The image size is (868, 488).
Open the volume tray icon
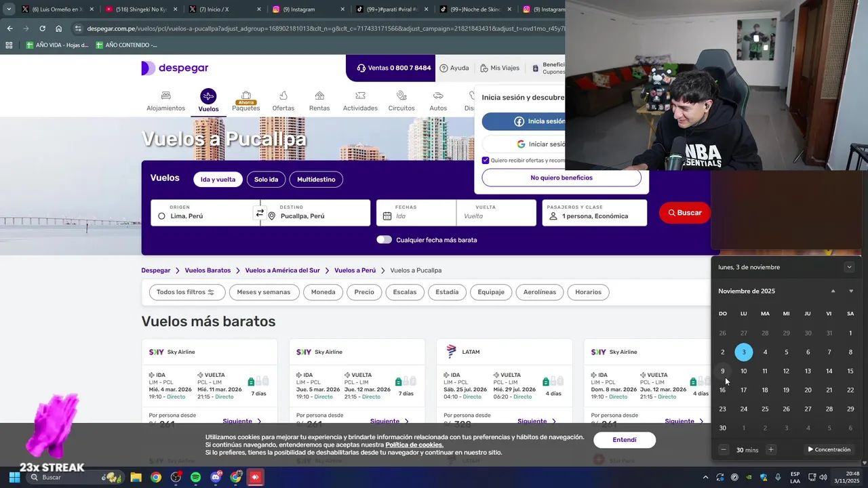pyautogui.click(x=823, y=477)
